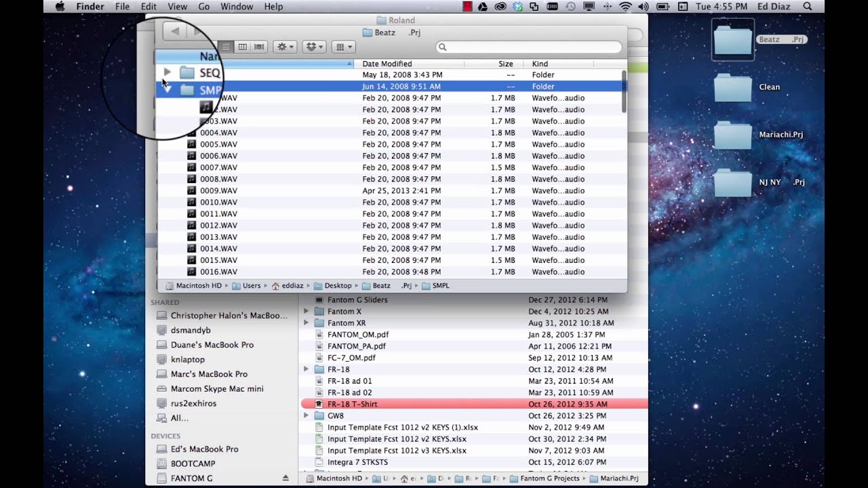
Task: Check the battery status icon
Action: 664,7
